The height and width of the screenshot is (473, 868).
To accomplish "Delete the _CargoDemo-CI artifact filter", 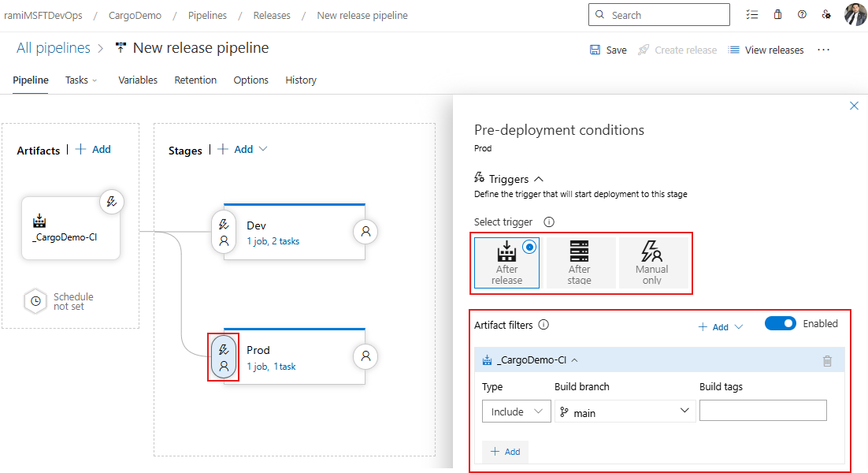I will tap(827, 360).
